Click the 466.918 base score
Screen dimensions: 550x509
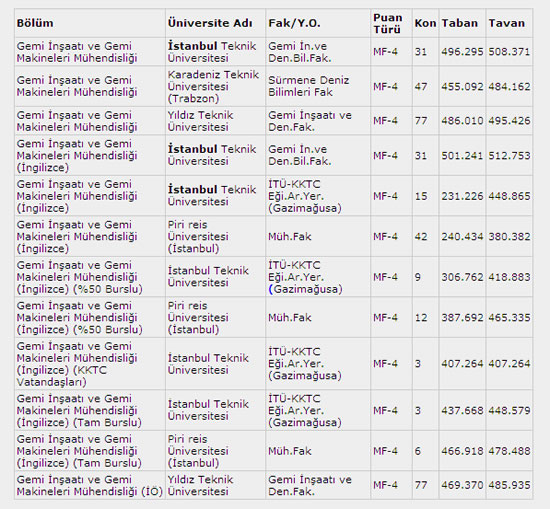pyautogui.click(x=462, y=451)
